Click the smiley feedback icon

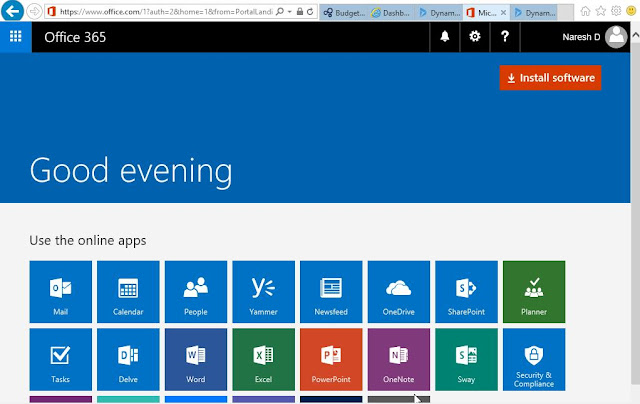tap(631, 11)
